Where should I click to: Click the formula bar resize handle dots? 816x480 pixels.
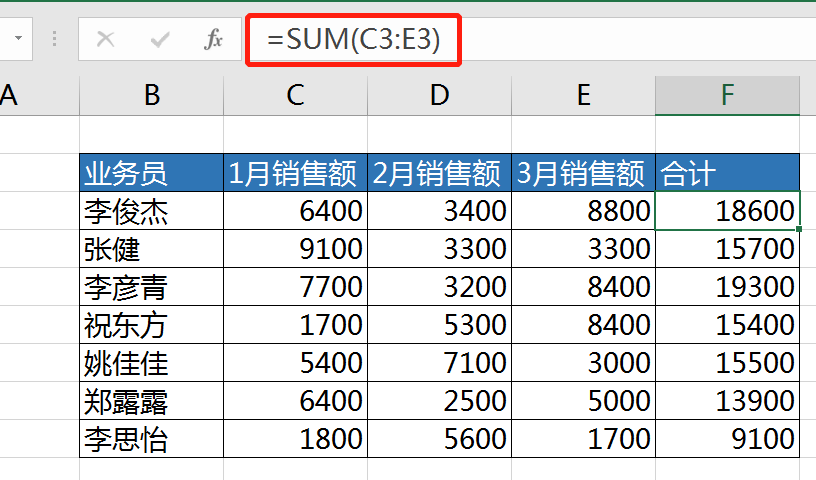tap(55, 39)
